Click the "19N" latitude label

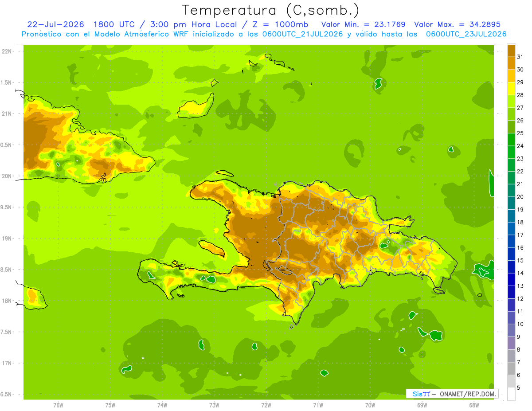coord(7,239)
